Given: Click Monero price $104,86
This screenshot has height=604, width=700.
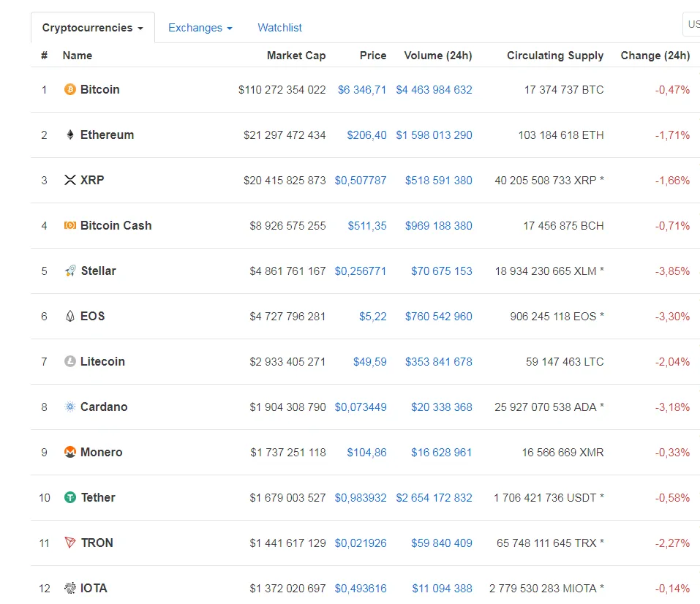Looking at the screenshot, I should (x=367, y=452).
